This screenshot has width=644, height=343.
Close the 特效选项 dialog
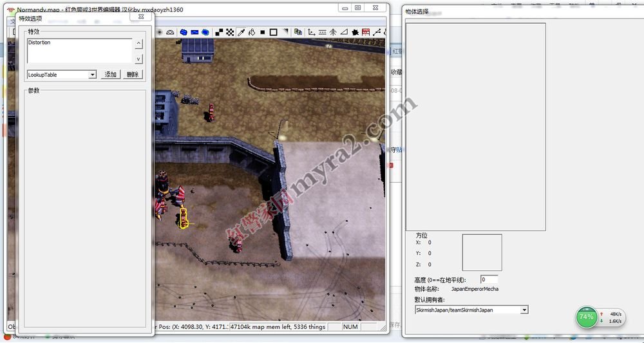point(141,17)
